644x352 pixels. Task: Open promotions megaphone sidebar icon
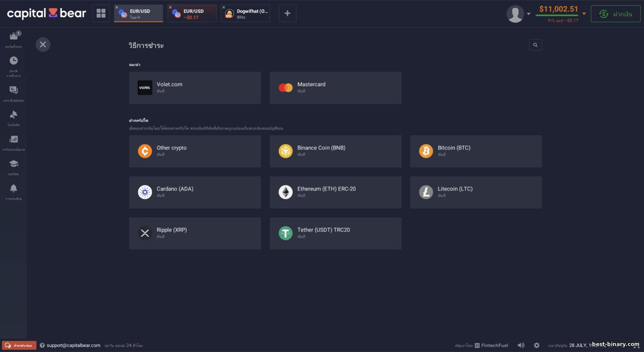click(x=14, y=114)
